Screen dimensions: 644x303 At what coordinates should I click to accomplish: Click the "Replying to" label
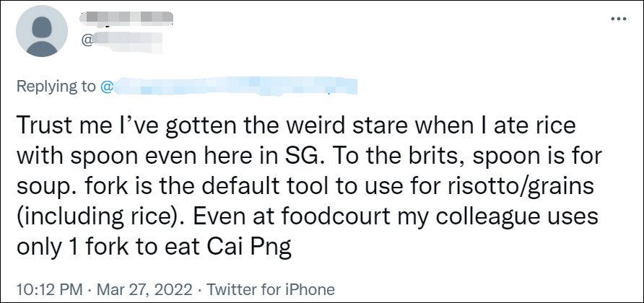pos(56,87)
